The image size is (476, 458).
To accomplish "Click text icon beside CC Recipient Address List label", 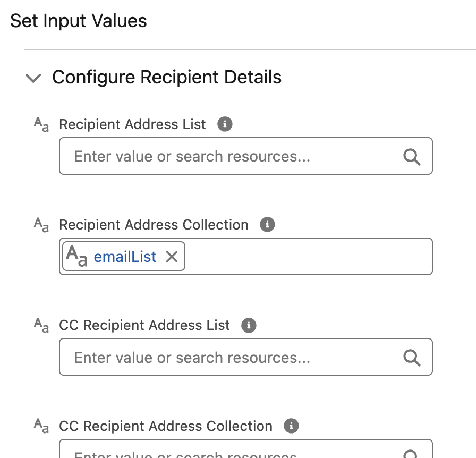I will (x=41, y=326).
